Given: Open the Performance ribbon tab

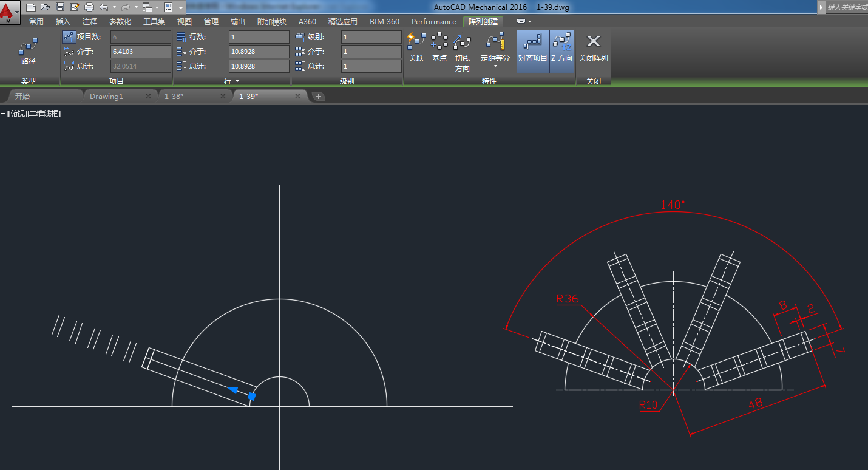Looking at the screenshot, I should (434, 21).
